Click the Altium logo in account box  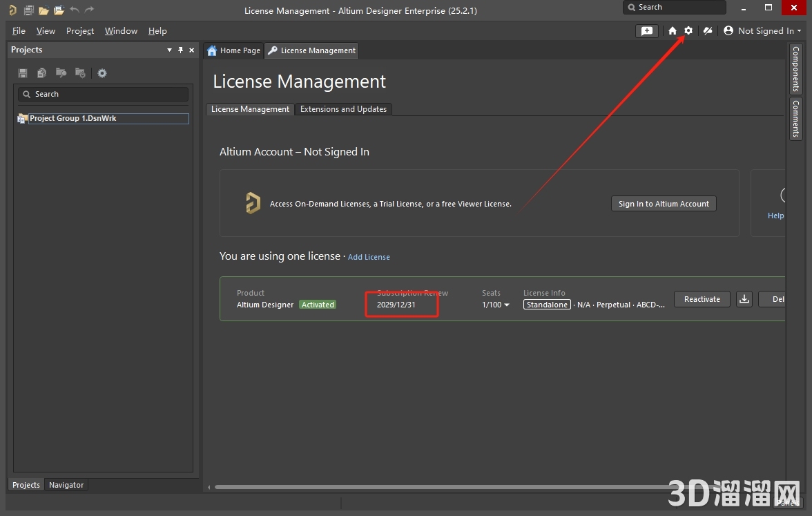tap(253, 202)
